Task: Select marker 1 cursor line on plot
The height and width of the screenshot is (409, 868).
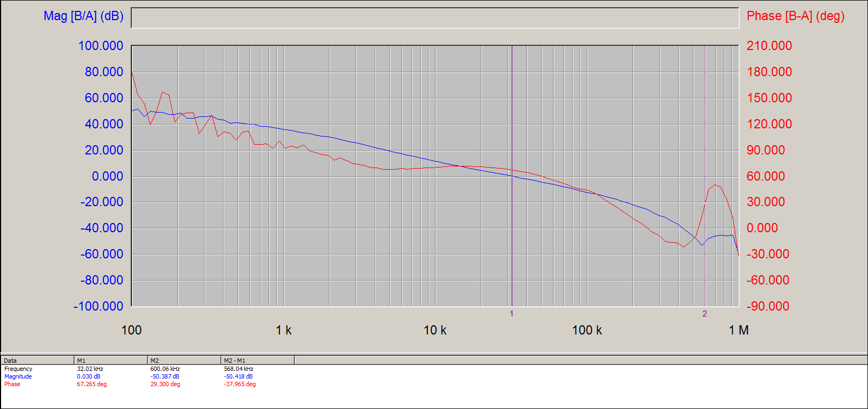Action: 512,176
